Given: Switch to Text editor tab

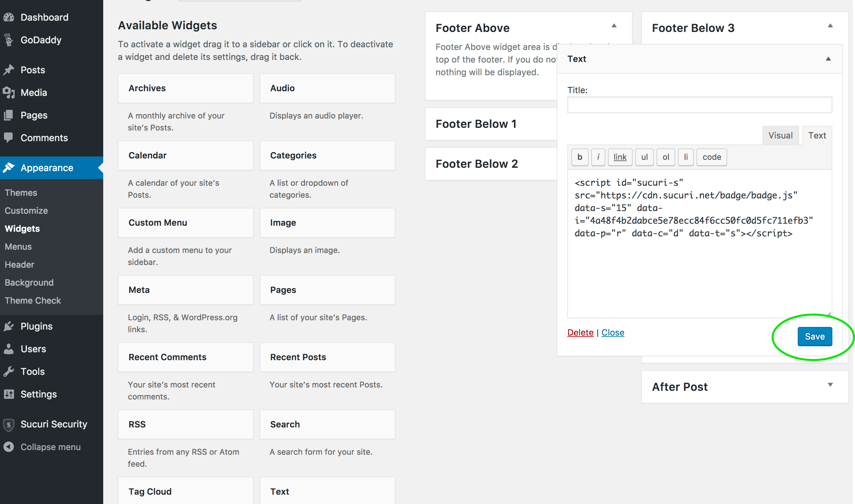Looking at the screenshot, I should pyautogui.click(x=817, y=135).
